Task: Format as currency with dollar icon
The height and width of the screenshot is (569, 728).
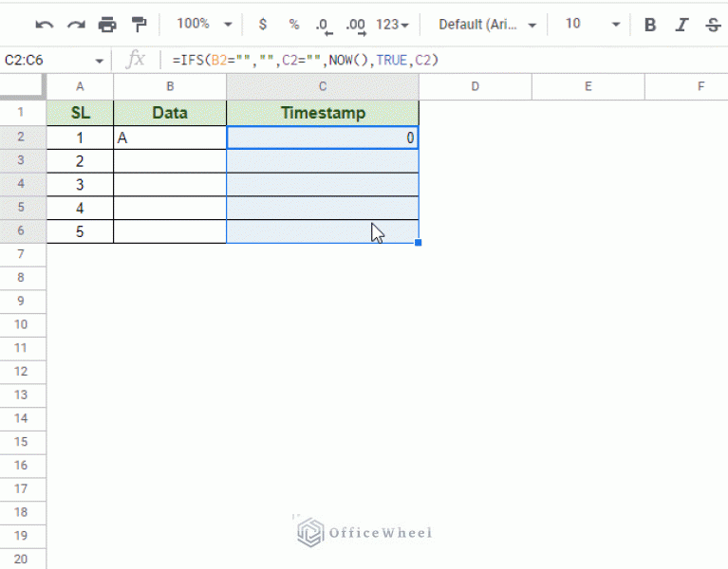Action: (x=263, y=25)
